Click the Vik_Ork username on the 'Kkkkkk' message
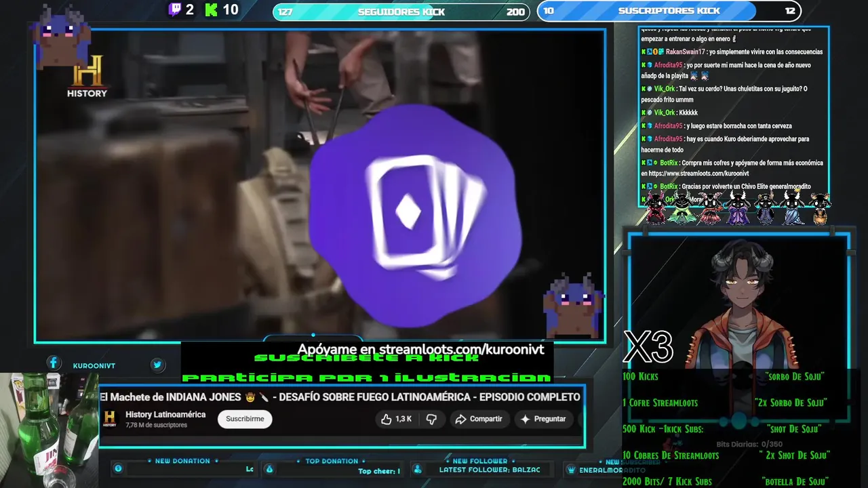 (664, 113)
